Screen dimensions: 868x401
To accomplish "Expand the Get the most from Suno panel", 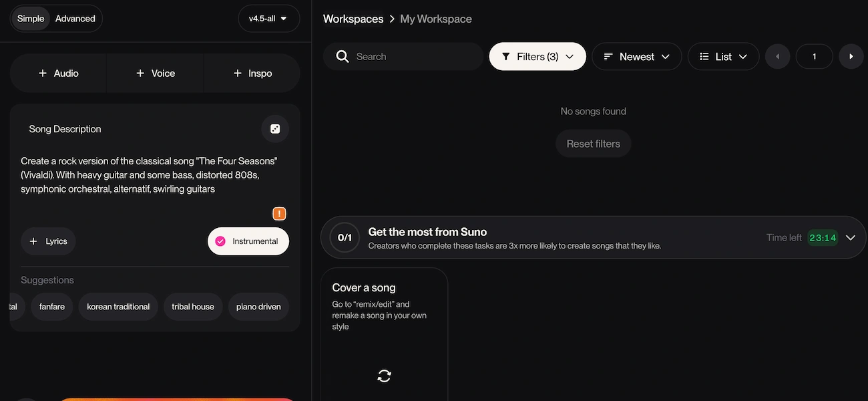I will point(851,237).
